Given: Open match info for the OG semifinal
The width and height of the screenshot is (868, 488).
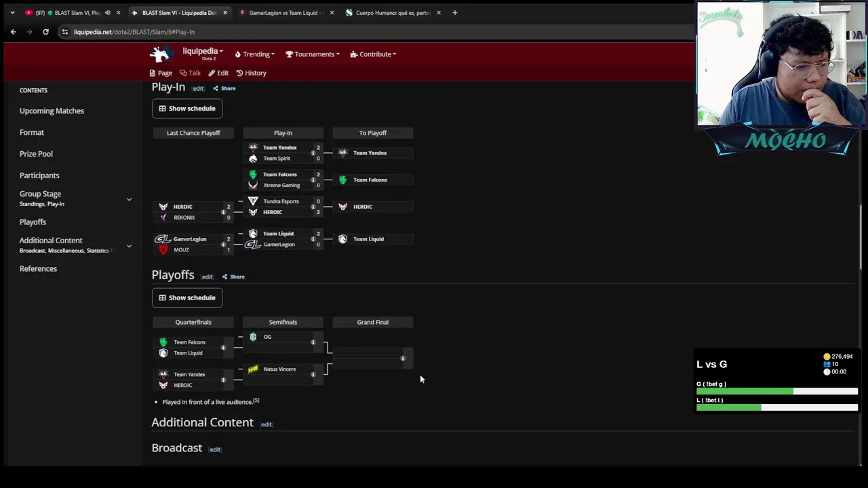Looking at the screenshot, I should click(313, 342).
